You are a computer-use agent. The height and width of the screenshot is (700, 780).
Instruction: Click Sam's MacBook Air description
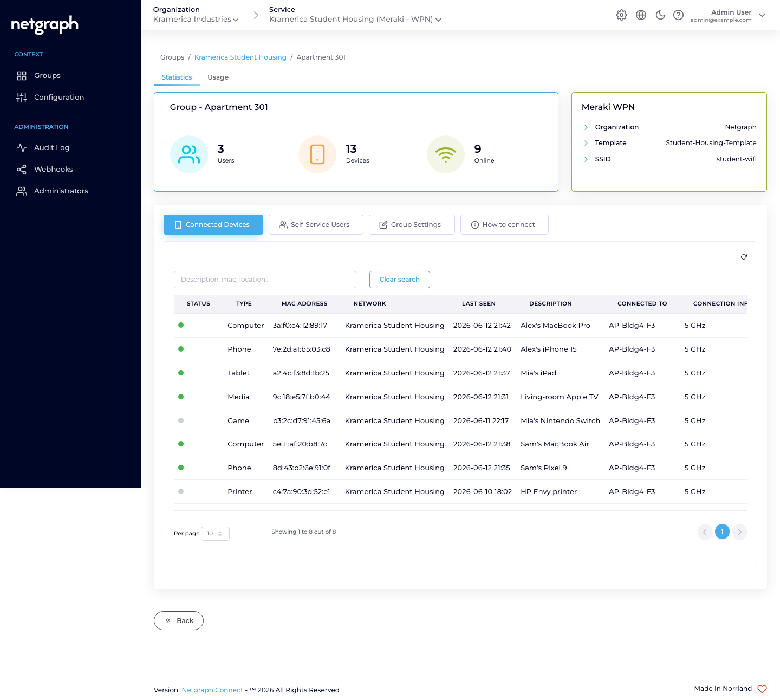coord(555,444)
